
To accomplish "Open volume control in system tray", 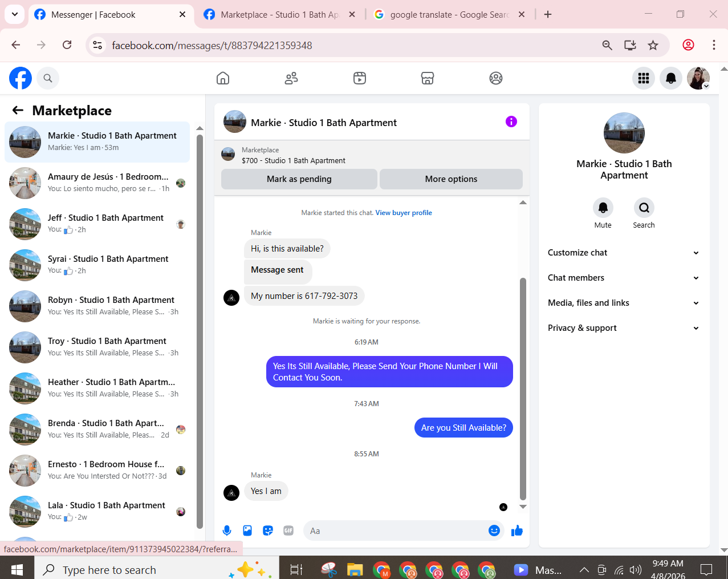I will [635, 570].
